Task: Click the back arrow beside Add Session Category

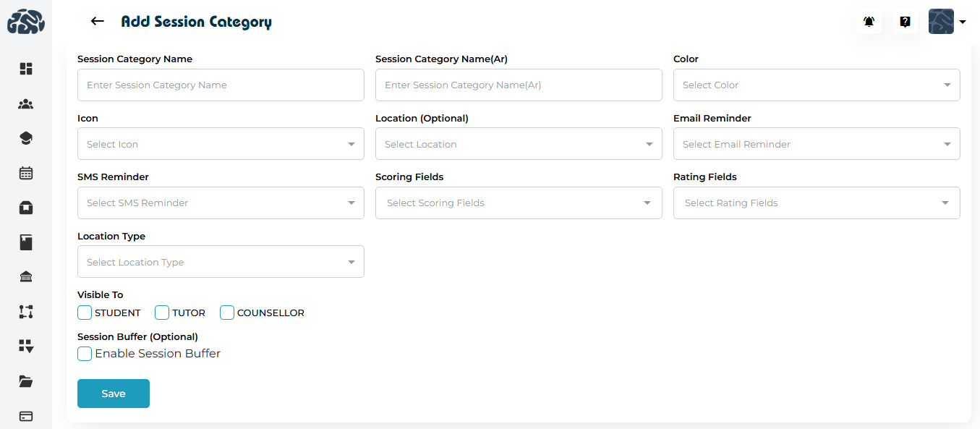Action: tap(98, 22)
